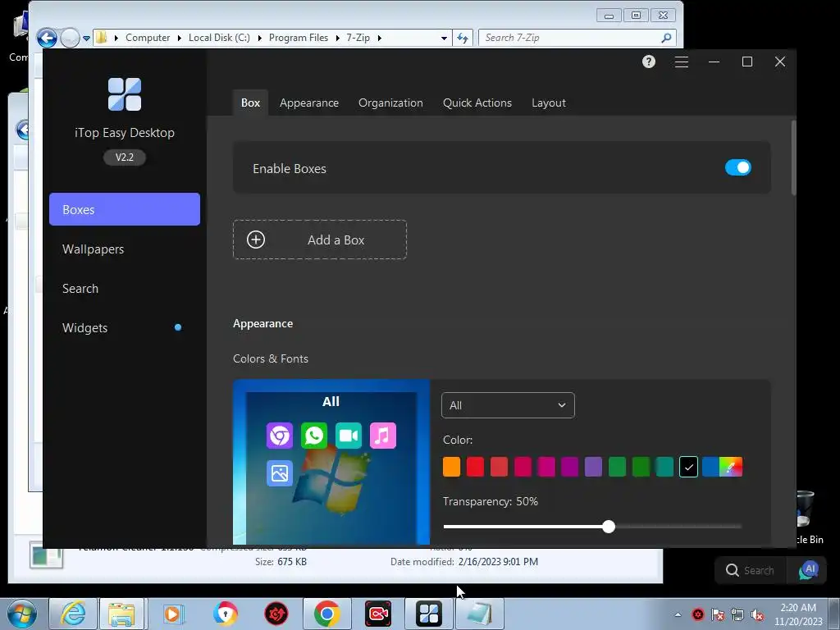Image resolution: width=840 pixels, height=630 pixels.
Task: Open the Windows Start orb
Action: tap(22, 614)
